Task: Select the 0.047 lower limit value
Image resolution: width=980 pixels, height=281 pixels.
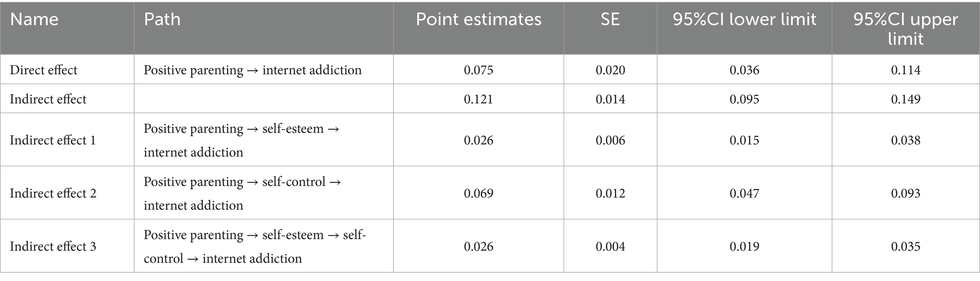Action: [x=744, y=193]
